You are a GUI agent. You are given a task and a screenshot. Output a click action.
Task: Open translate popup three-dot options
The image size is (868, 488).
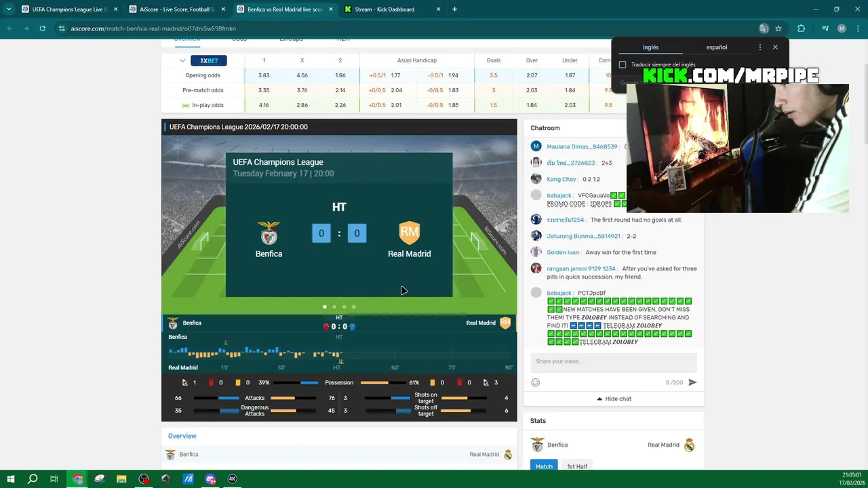point(759,47)
